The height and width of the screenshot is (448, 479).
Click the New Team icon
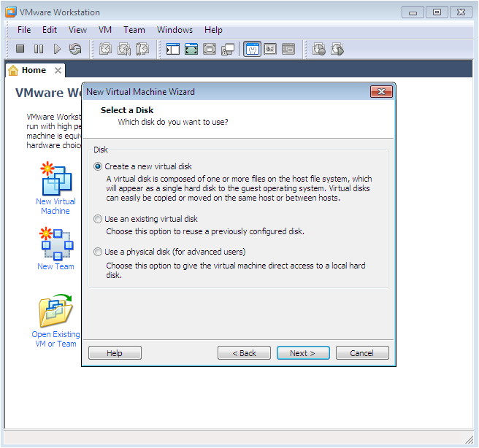[x=56, y=244]
